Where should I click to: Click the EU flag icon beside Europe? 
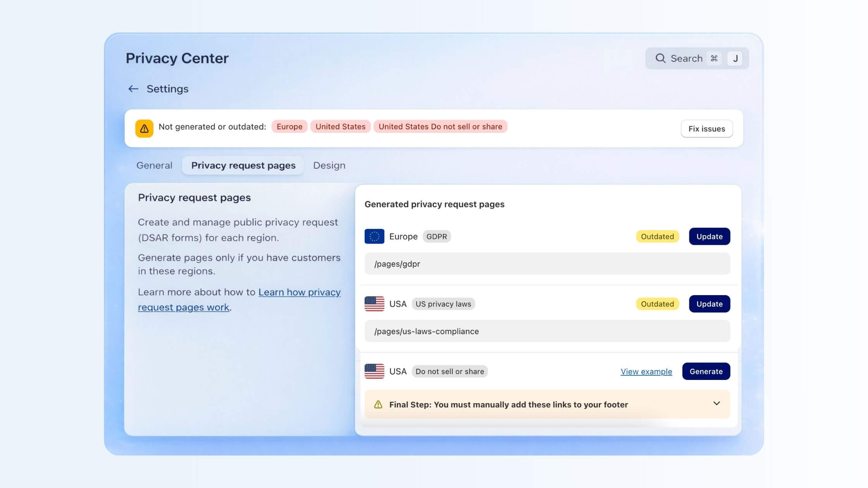coord(374,236)
